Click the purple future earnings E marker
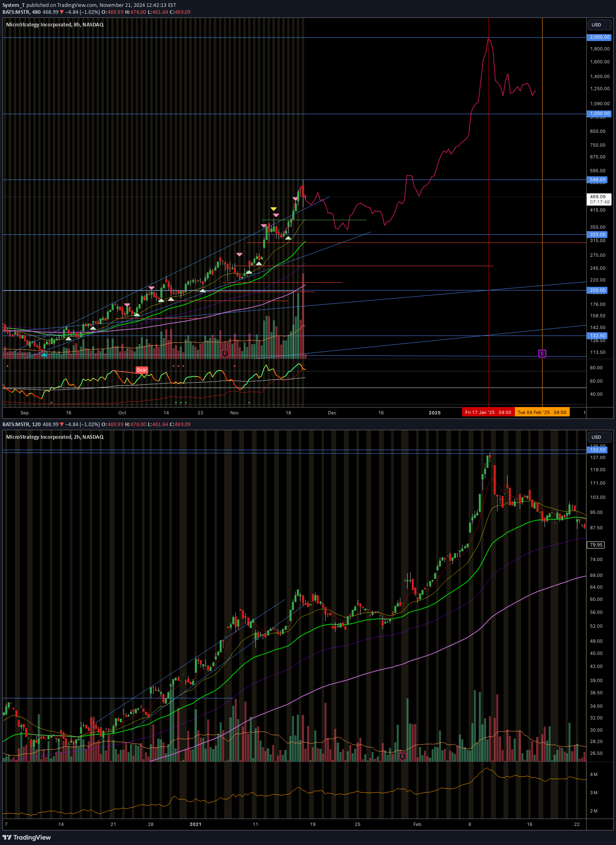The width and height of the screenshot is (616, 845). point(542,353)
